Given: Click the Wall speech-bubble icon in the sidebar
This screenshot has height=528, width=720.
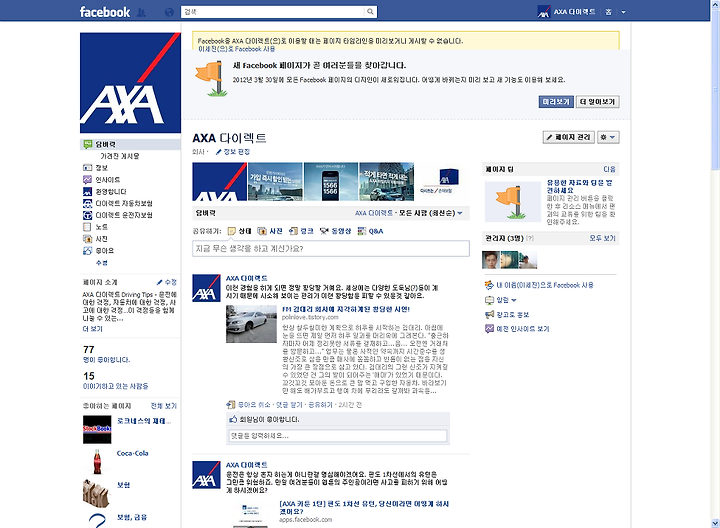Looking at the screenshot, I should point(87,144).
